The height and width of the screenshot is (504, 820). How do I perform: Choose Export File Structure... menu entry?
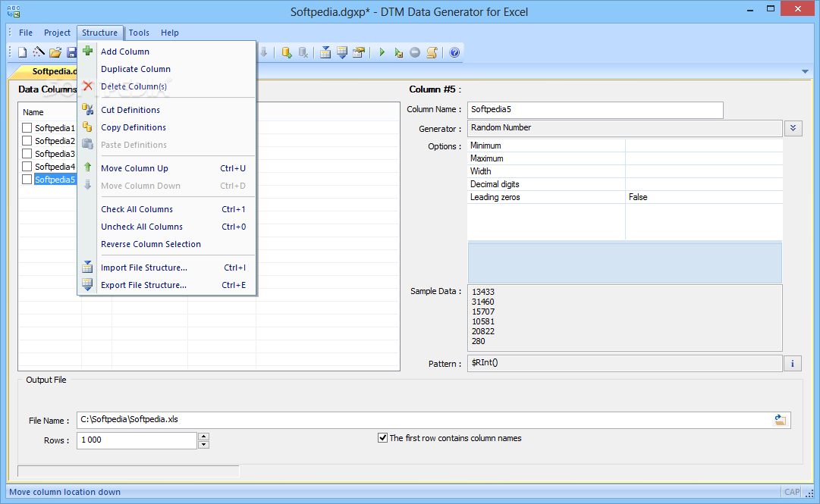[167, 285]
